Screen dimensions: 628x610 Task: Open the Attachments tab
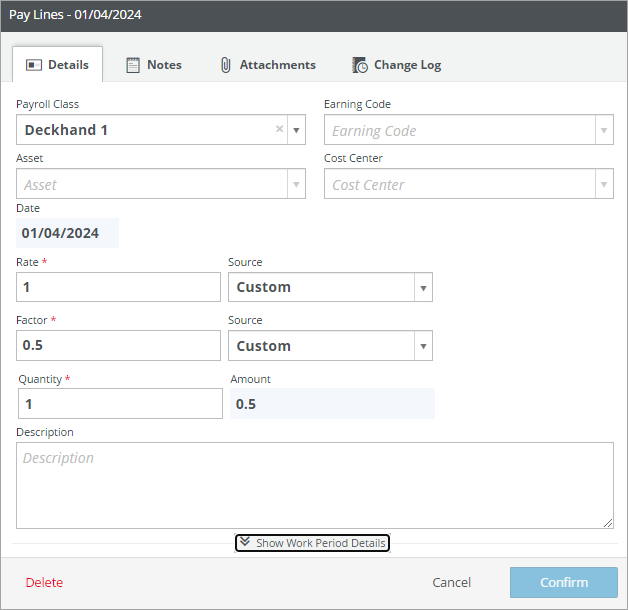[x=268, y=64]
